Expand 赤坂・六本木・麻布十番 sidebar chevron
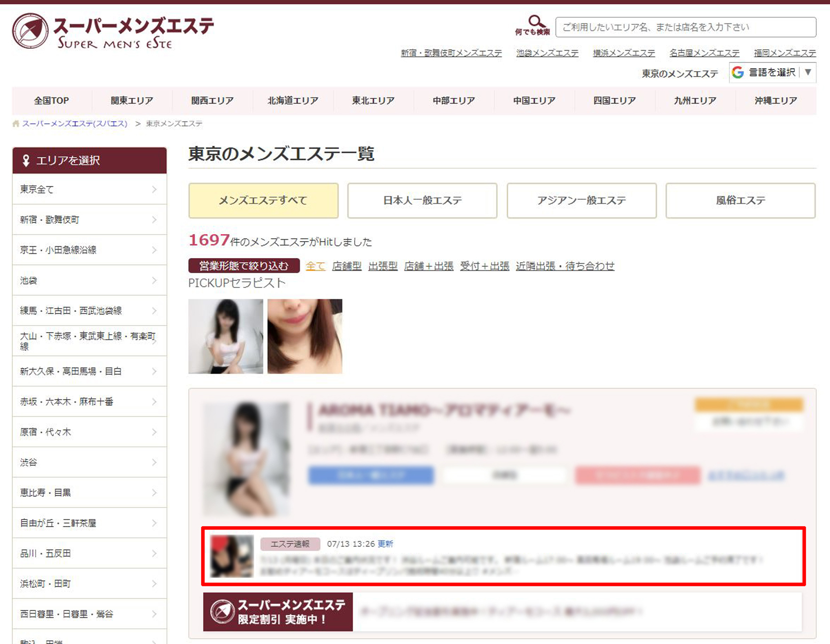The image size is (830, 644). [x=155, y=402]
